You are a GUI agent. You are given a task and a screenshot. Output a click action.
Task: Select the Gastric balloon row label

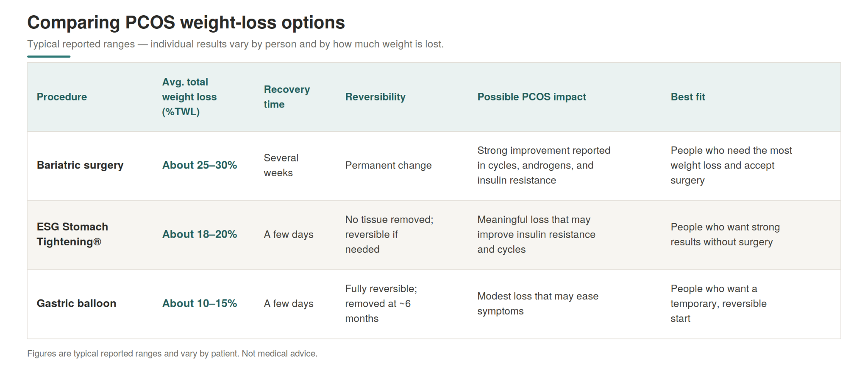tap(76, 303)
